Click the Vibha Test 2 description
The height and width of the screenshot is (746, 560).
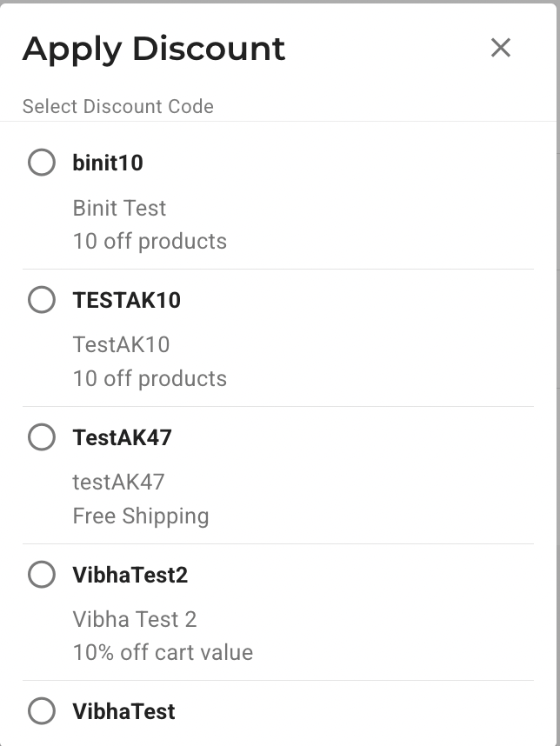pyautogui.click(x=135, y=619)
